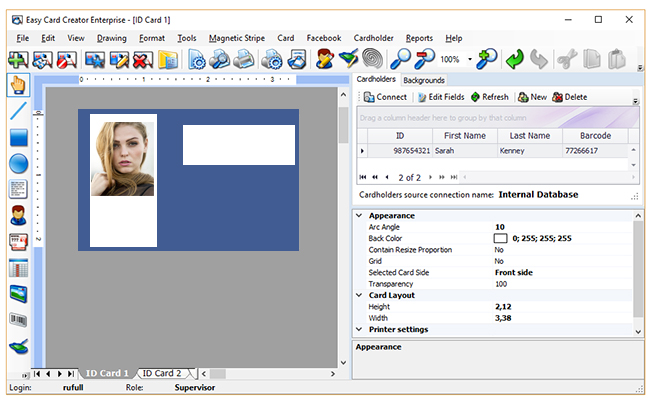
Task: Select the cardholder photo tool
Action: 18,215
